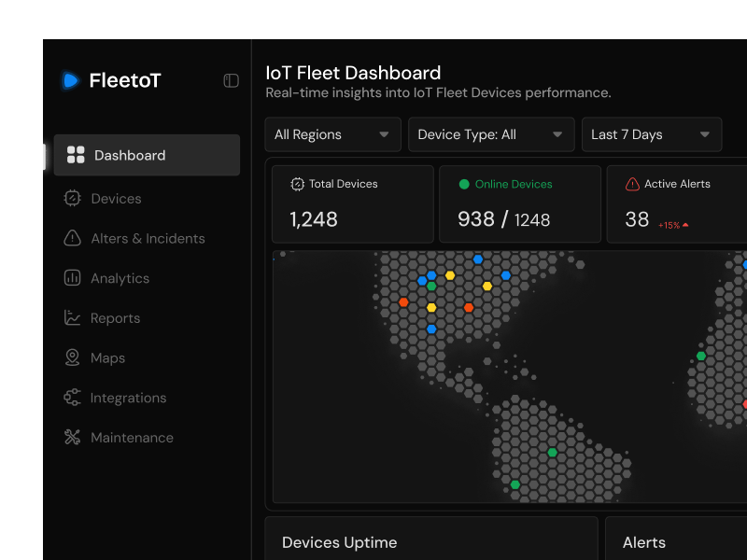Click the Dashboard grid icon
The height and width of the screenshot is (560, 747).
(76, 155)
